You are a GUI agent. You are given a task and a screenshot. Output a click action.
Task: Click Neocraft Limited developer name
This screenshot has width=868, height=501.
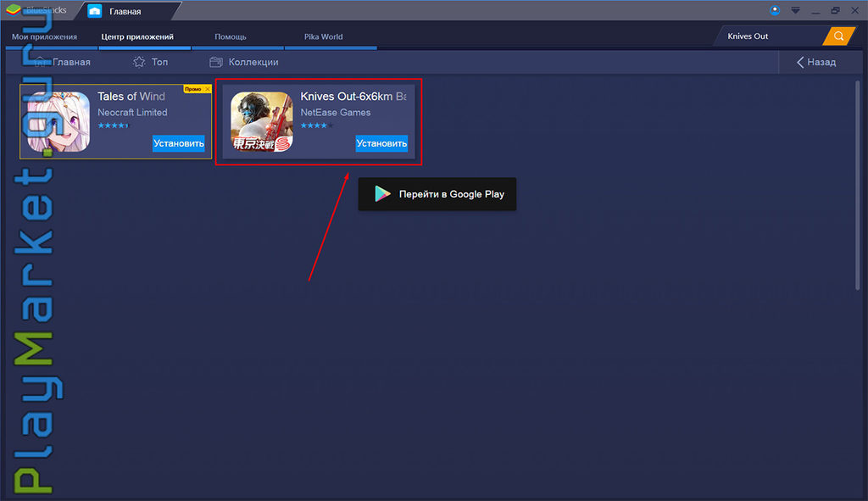(132, 113)
